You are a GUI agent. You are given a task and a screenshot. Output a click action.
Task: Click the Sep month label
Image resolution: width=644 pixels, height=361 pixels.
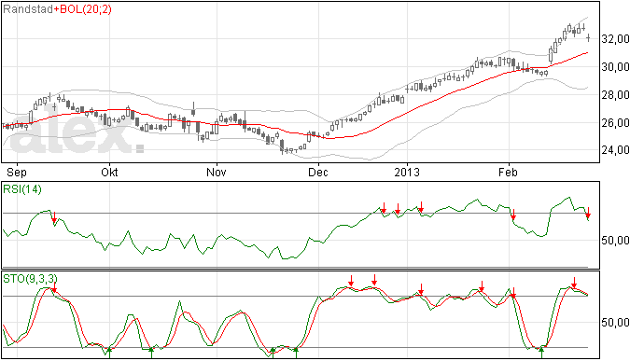(x=17, y=172)
